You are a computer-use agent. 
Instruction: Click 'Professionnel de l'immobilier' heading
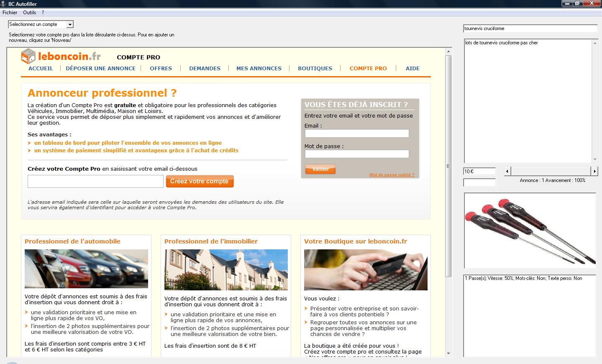[211, 241]
